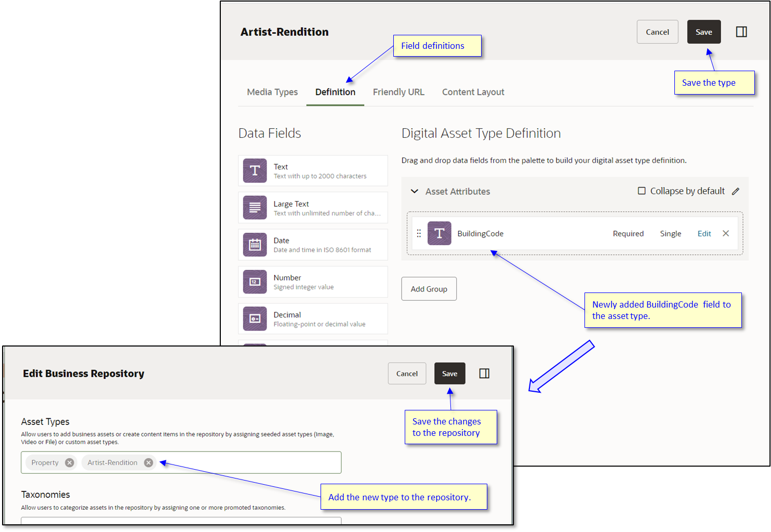Remove the Property asset type tag
Image resolution: width=771 pixels, height=532 pixels.
pos(69,462)
